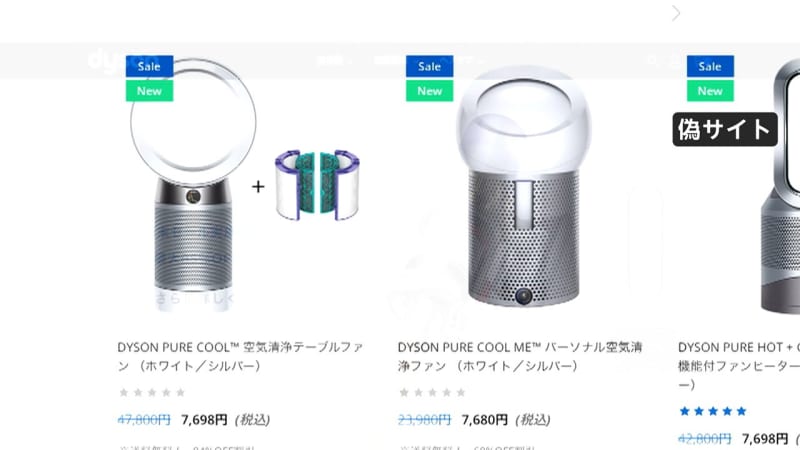The height and width of the screenshot is (450, 800).
Task: Click the Sale badge on Pure Cool table fan
Action: click(x=149, y=66)
